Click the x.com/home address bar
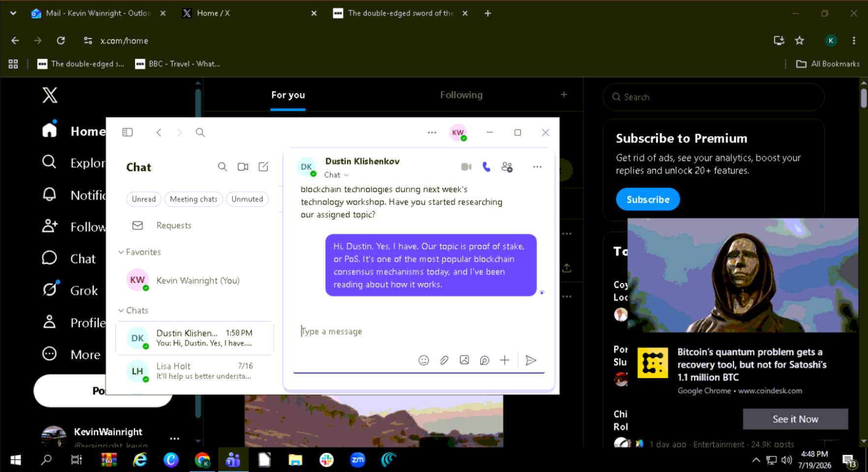The width and height of the screenshot is (868, 472). coord(423,41)
